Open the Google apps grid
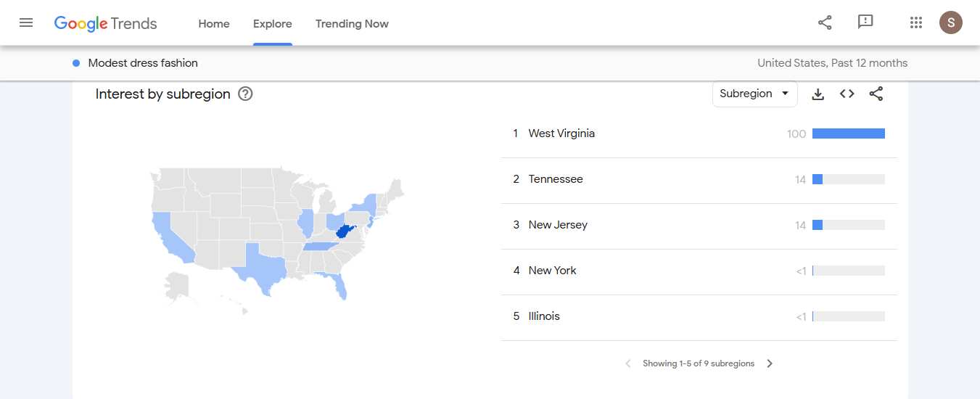This screenshot has width=980, height=399. coord(916,22)
